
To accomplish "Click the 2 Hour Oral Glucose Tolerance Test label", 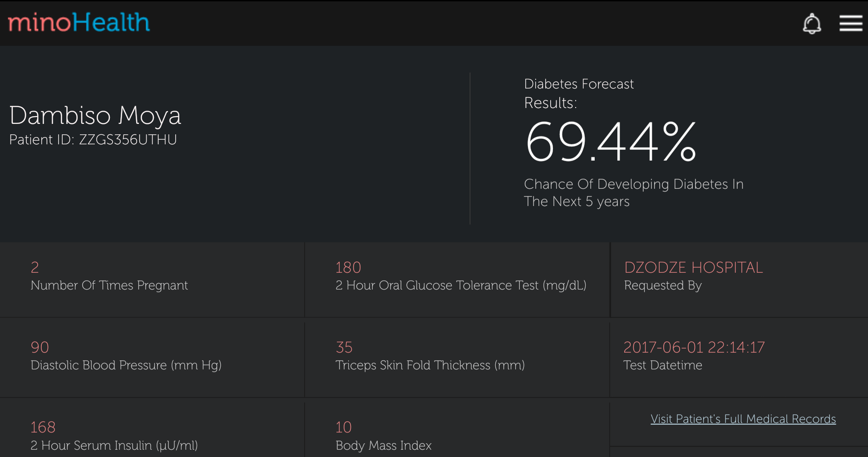I will tap(461, 285).
